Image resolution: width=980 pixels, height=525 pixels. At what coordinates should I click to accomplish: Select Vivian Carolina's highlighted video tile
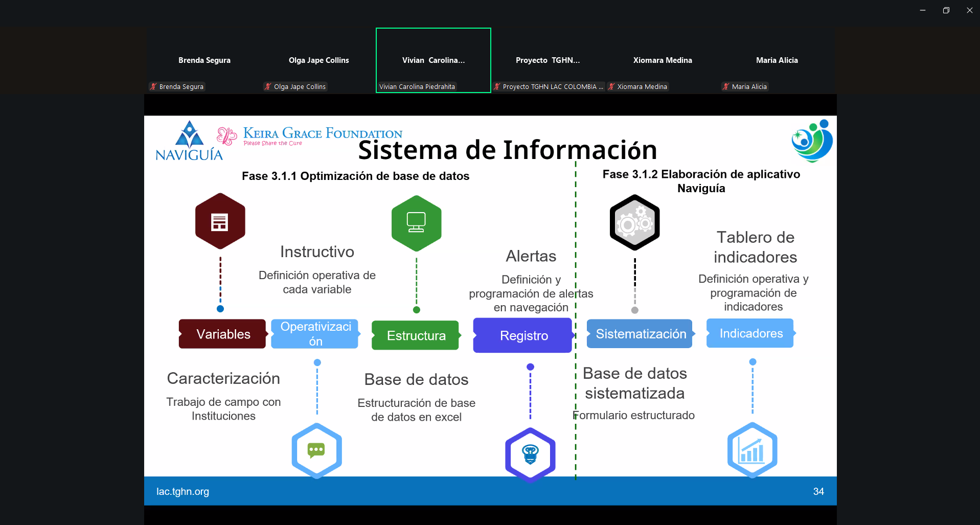(433, 60)
